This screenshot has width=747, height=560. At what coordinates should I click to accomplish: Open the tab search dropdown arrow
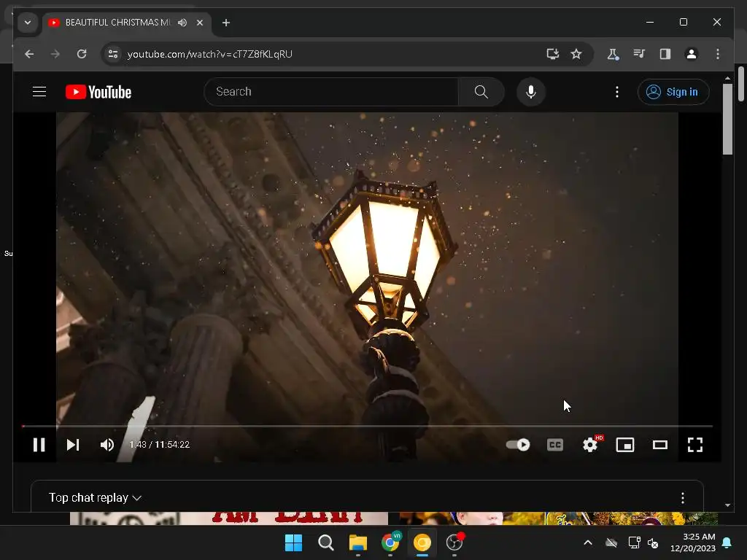pos(28,23)
